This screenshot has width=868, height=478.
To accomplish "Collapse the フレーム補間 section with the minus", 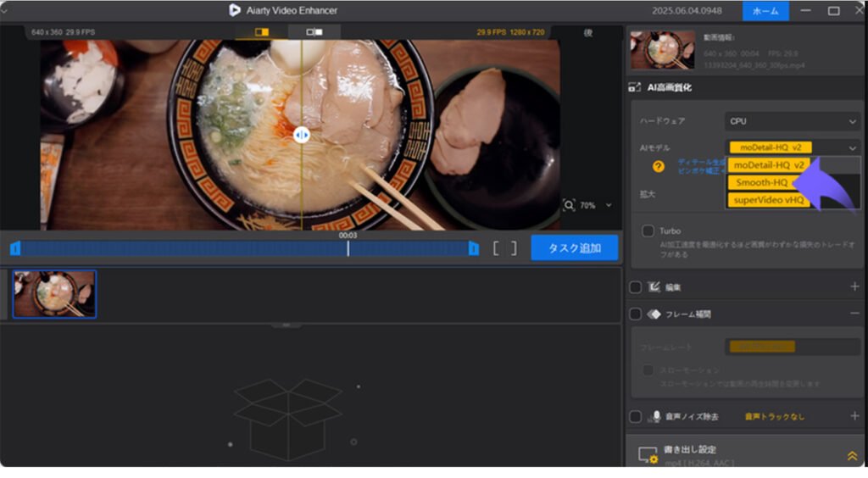I will pyautogui.click(x=854, y=314).
